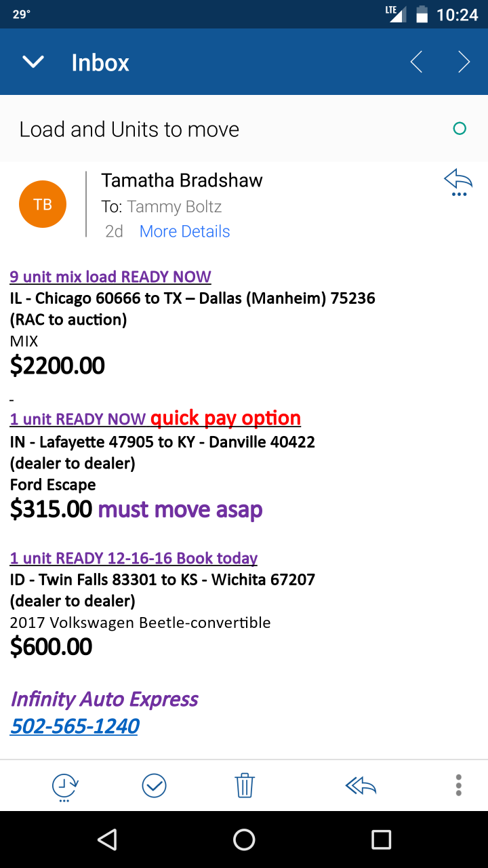Open reply options icon beside sender

[458, 183]
